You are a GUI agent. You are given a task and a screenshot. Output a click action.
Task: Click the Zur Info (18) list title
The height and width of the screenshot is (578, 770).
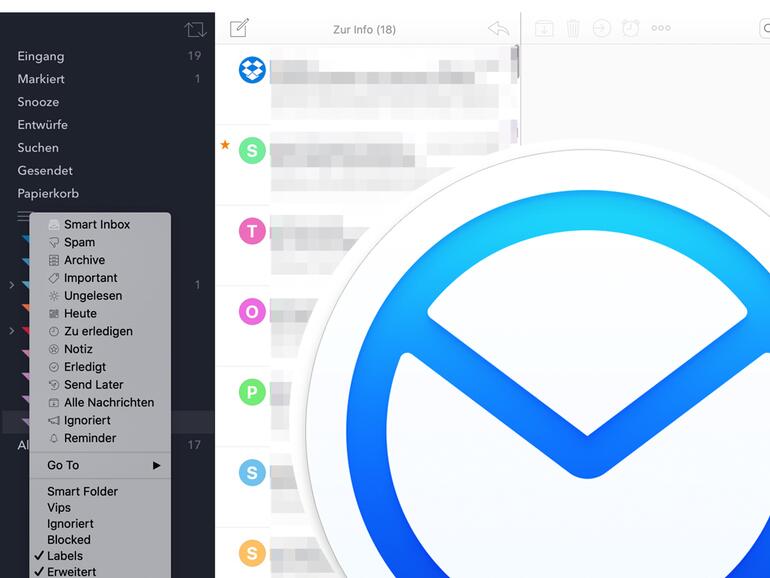364,29
